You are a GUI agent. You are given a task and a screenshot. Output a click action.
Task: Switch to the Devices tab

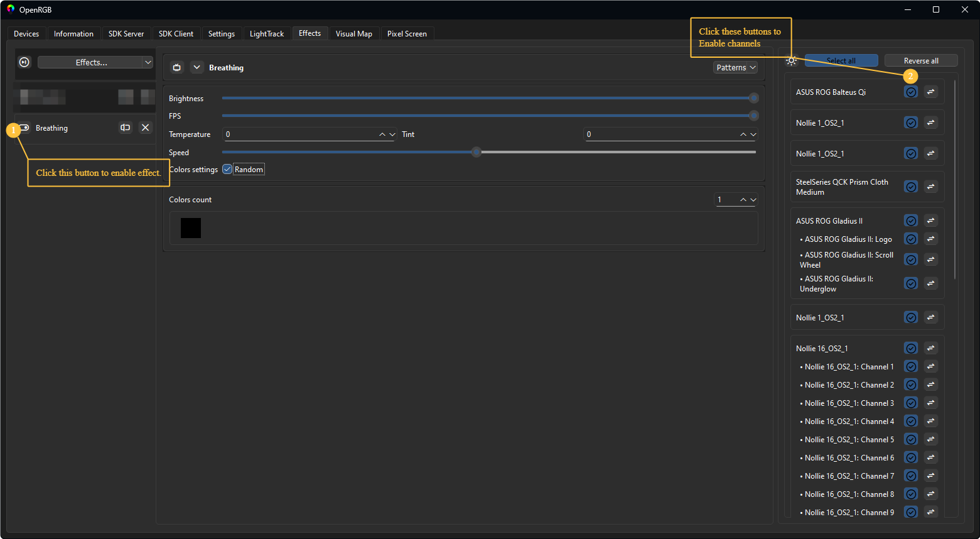(x=26, y=34)
